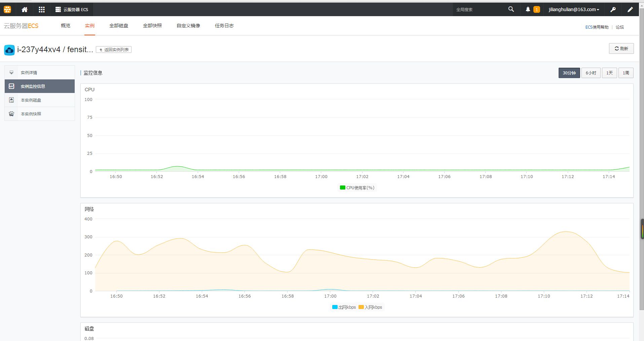The width and height of the screenshot is (644, 341).
Task: Go to the console home icon
Action: click(25, 9)
